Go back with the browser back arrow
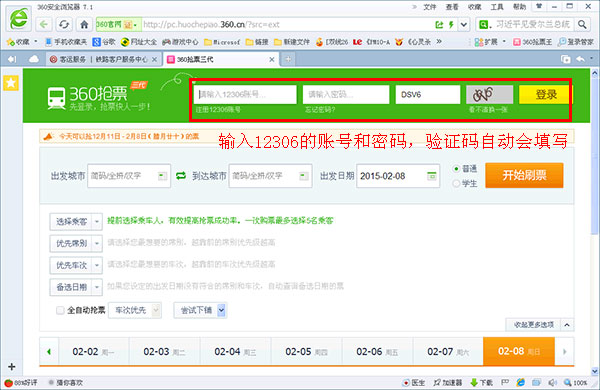 tap(44, 25)
